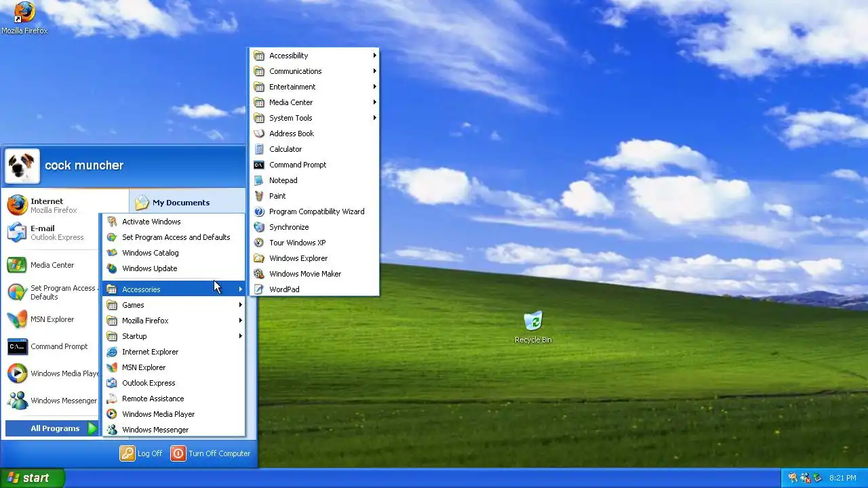Viewport: 868px width, 488px height.
Task: Launch Windows Update
Action: coord(174,268)
